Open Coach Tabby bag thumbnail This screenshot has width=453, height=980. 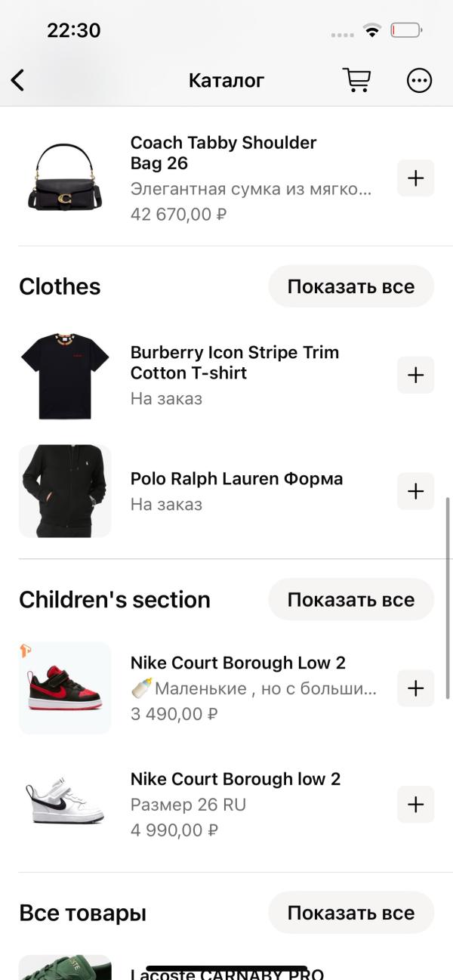tap(65, 178)
